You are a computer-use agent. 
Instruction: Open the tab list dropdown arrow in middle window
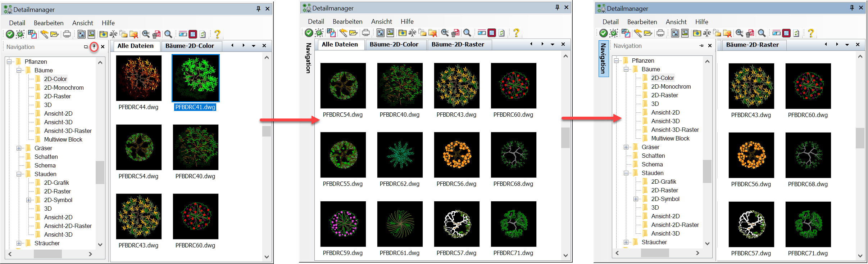(553, 44)
